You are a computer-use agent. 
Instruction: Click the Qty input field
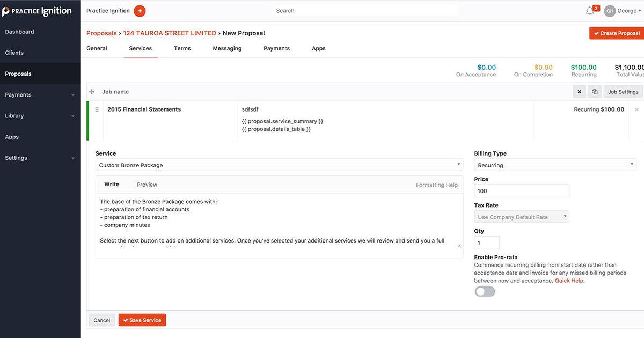(x=487, y=243)
